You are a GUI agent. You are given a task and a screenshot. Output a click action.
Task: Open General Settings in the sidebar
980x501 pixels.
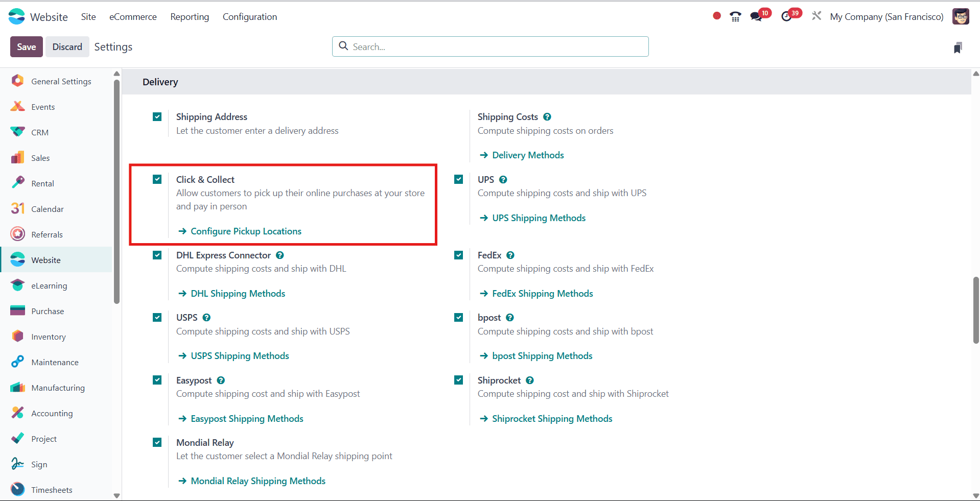tap(56, 81)
